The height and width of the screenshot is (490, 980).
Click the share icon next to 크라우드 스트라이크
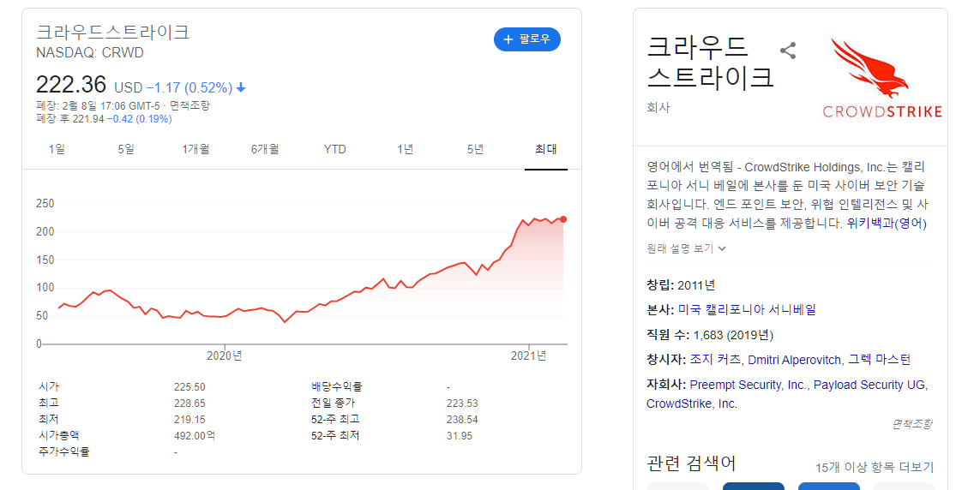click(787, 51)
